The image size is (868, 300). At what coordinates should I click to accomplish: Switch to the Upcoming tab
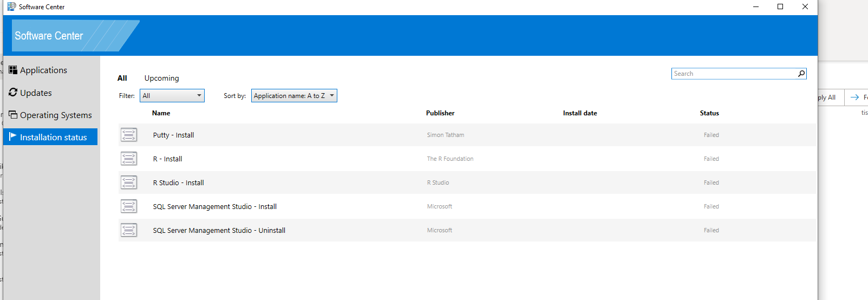click(x=161, y=78)
